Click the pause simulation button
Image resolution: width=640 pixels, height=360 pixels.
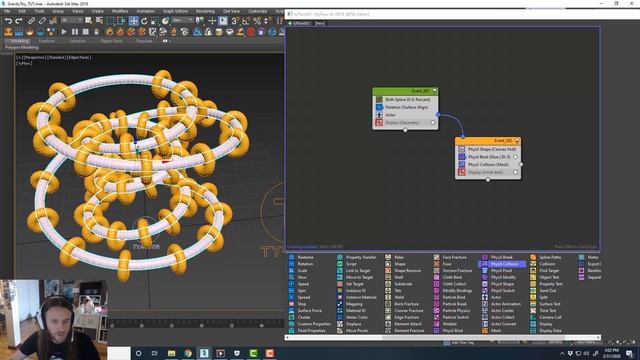tap(75, 31)
